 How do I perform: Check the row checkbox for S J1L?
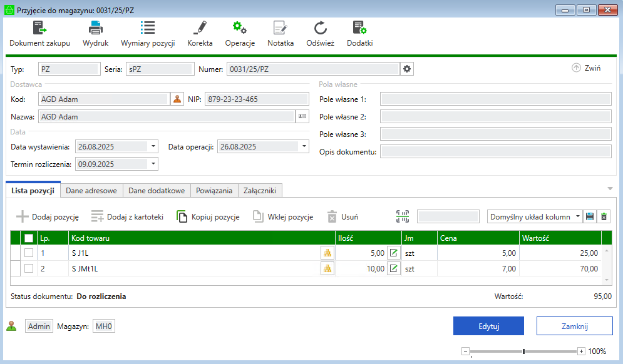[x=29, y=253]
